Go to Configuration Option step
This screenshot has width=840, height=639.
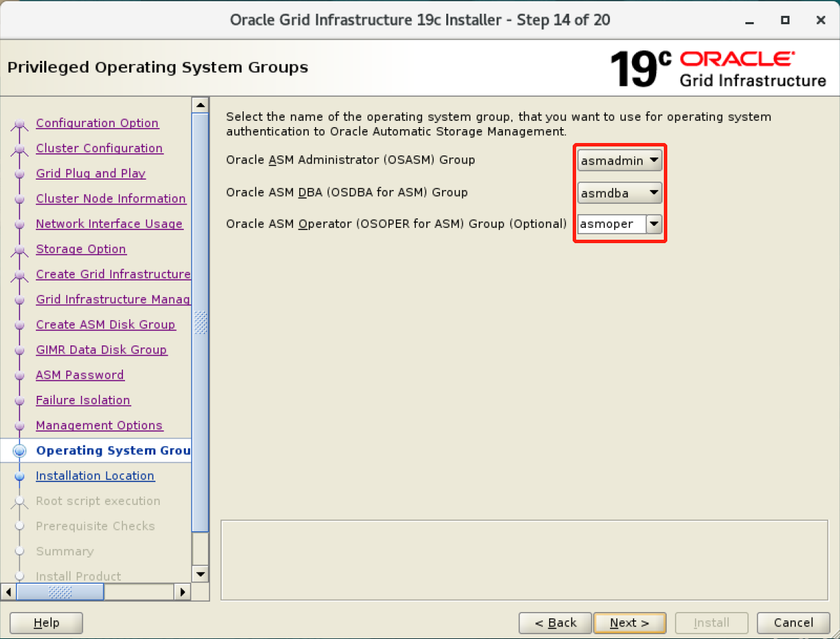97,123
